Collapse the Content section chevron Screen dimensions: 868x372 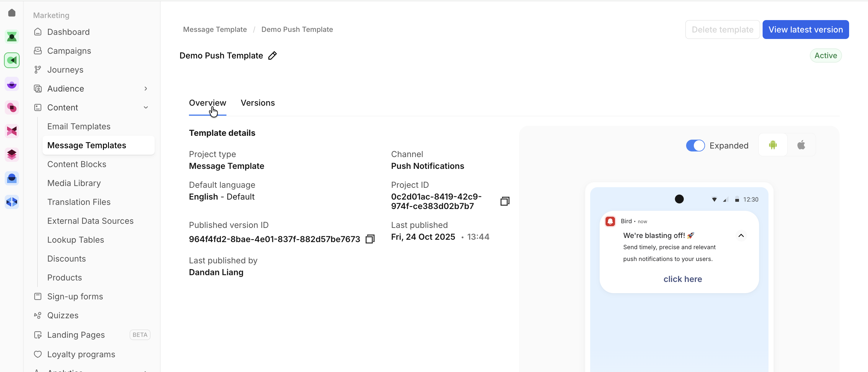146,107
